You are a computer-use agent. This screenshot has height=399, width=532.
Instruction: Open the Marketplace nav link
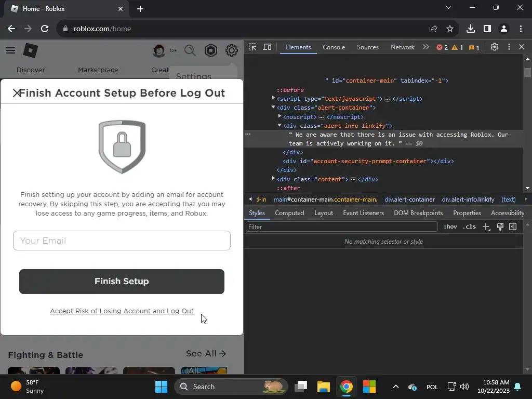[x=98, y=70]
